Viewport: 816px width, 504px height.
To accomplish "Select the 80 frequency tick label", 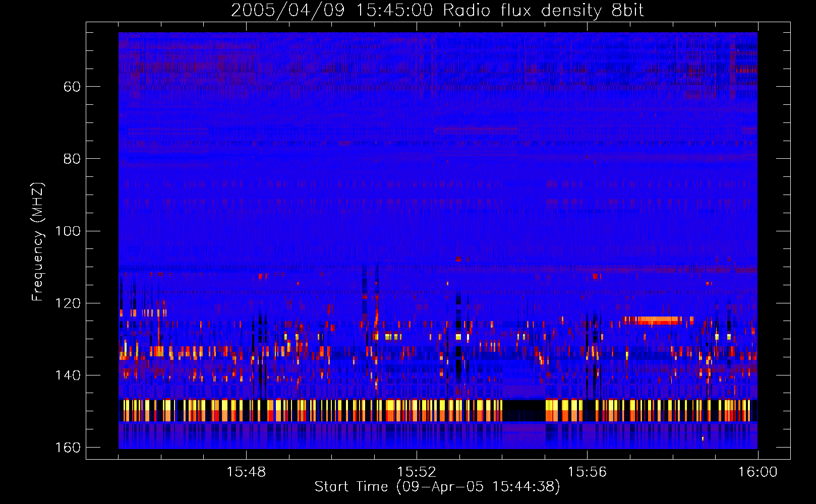I will [x=72, y=159].
